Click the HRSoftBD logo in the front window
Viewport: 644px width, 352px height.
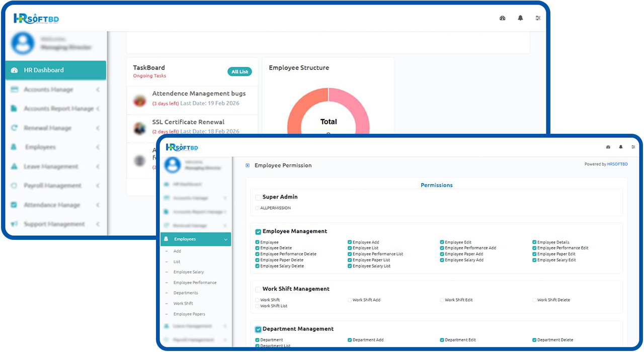click(182, 147)
